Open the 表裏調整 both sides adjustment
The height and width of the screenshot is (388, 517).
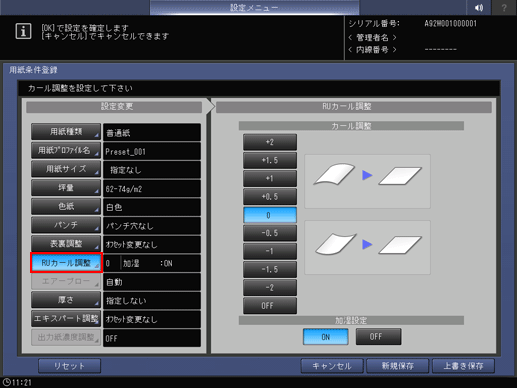pos(66,244)
